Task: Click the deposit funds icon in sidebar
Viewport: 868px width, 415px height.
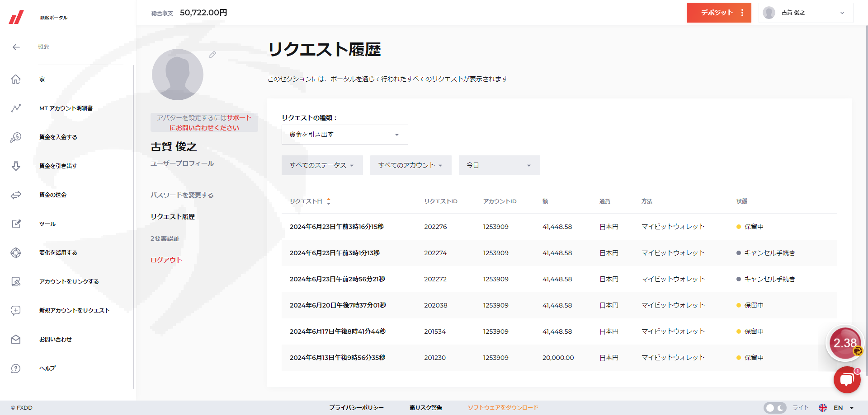Action: (x=16, y=137)
